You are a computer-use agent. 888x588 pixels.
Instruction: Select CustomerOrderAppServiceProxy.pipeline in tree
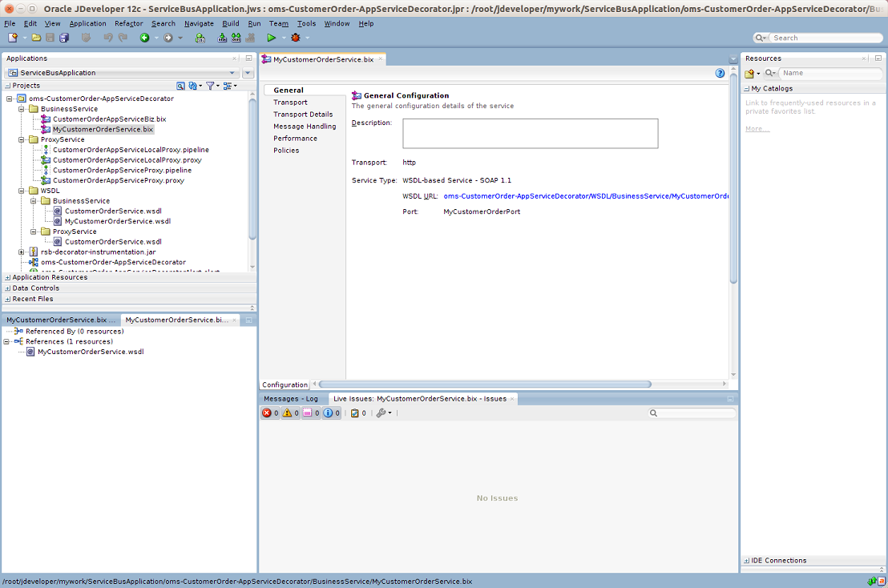[123, 171]
